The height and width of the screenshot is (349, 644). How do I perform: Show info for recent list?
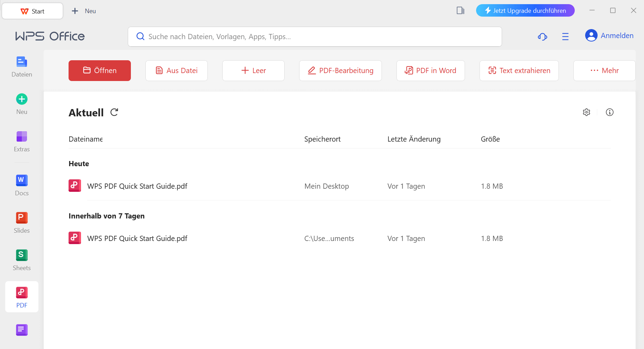tap(610, 112)
